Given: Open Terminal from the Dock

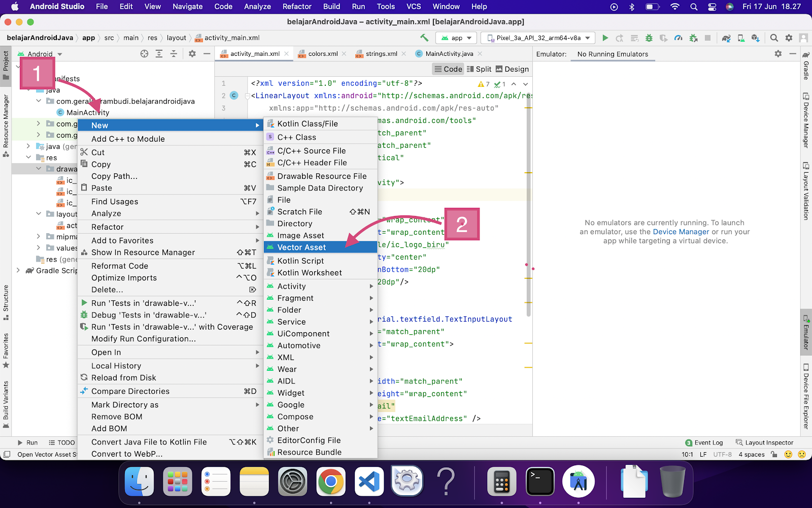Looking at the screenshot, I should (540, 481).
